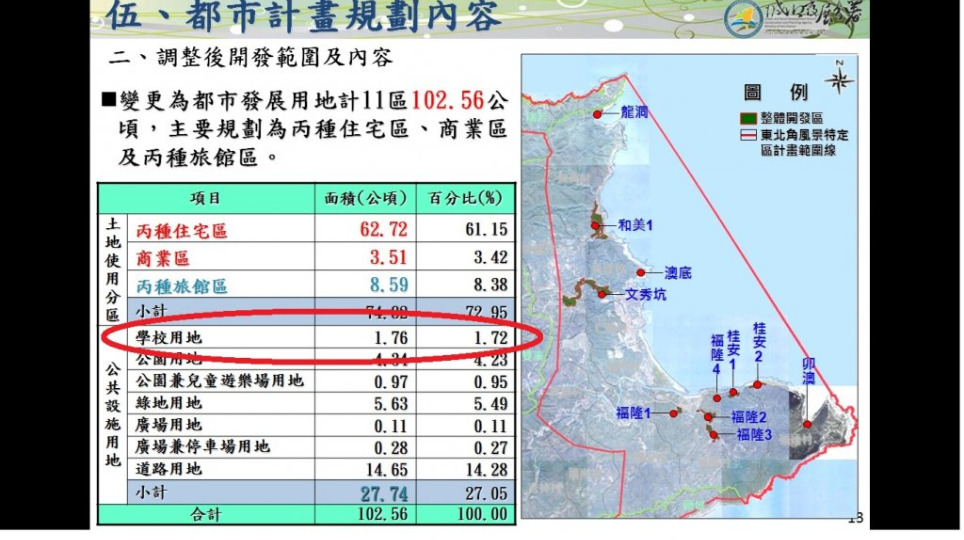The height and width of the screenshot is (540, 964).
Task: Click the 文秀坑 red location dot
Action: 603,294
